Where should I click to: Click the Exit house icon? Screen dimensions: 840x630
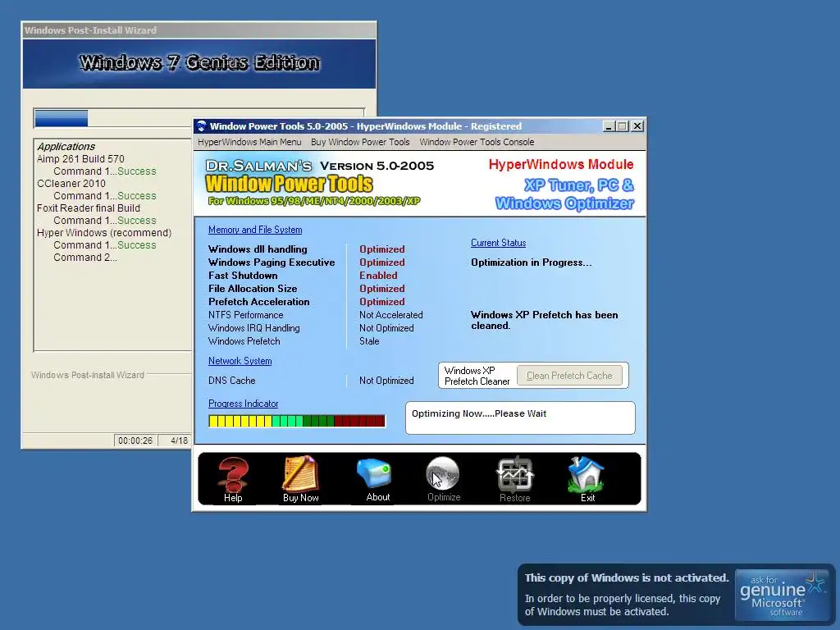click(586, 474)
